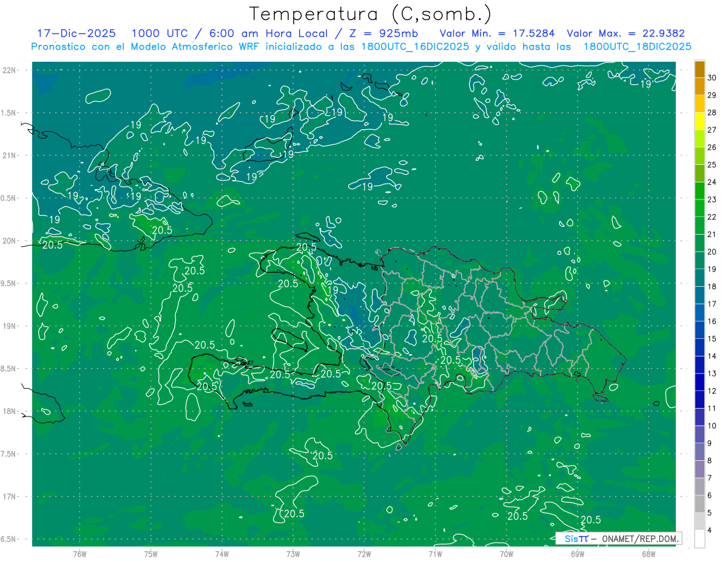Screen dimensions: 728x562
Task: Click the '69W' longitude axis label
Action: point(577,554)
